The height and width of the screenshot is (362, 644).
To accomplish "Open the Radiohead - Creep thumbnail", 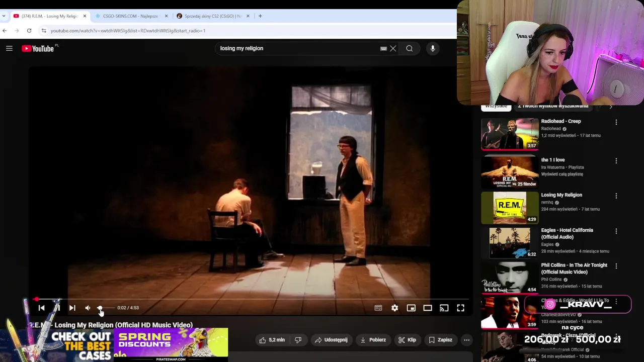I will (510, 134).
